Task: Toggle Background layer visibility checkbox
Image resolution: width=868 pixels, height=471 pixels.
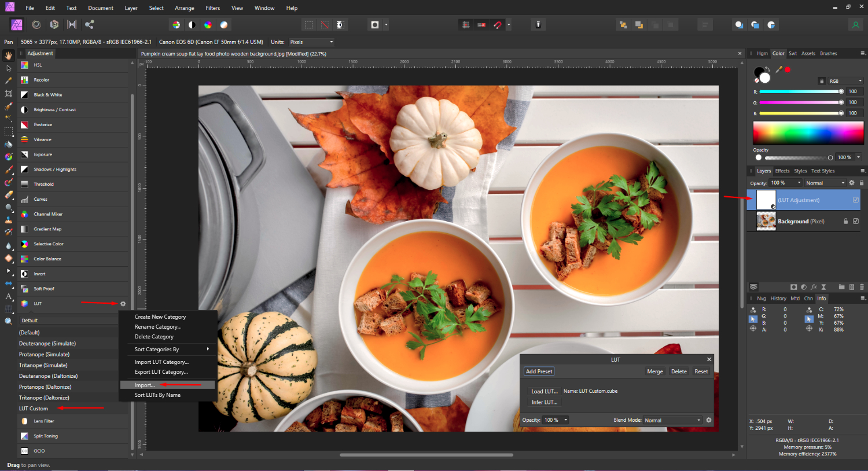Action: coord(856,221)
